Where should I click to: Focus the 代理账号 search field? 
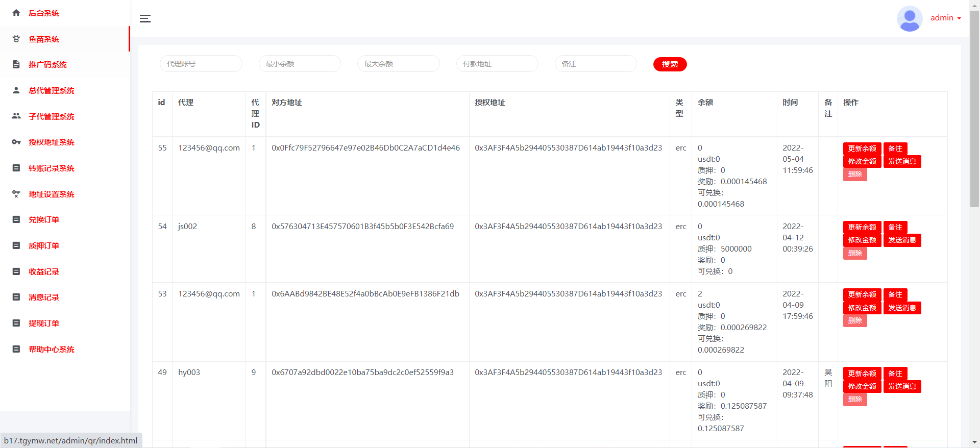pyautogui.click(x=201, y=64)
